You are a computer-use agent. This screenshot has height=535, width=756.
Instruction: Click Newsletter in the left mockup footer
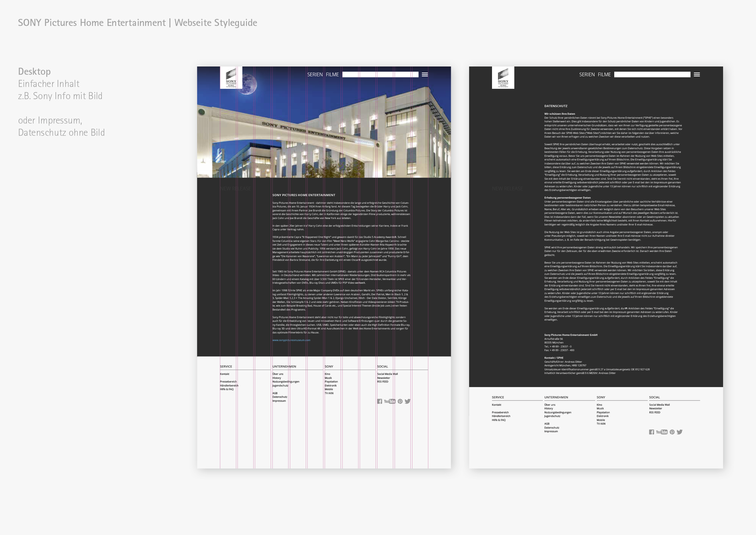pos(383,378)
